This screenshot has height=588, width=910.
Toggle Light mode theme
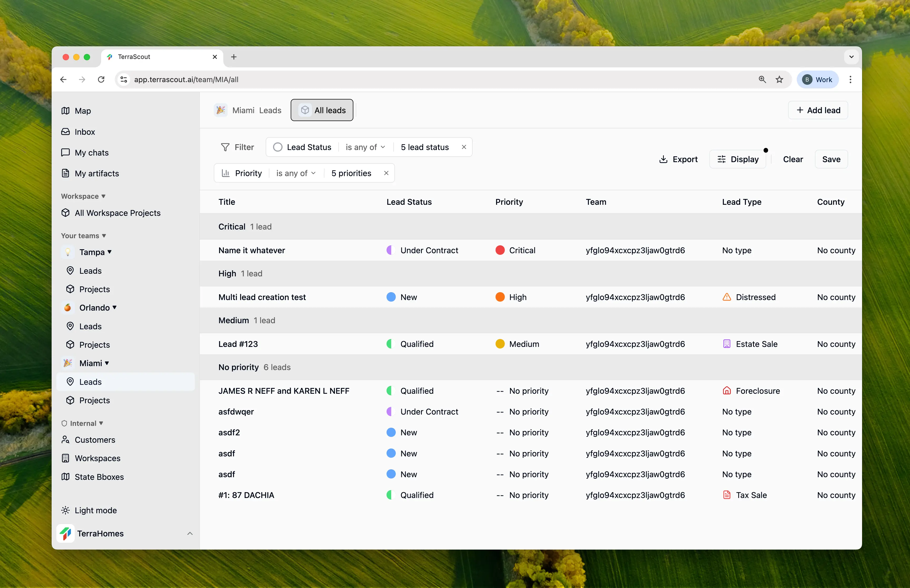pos(95,511)
